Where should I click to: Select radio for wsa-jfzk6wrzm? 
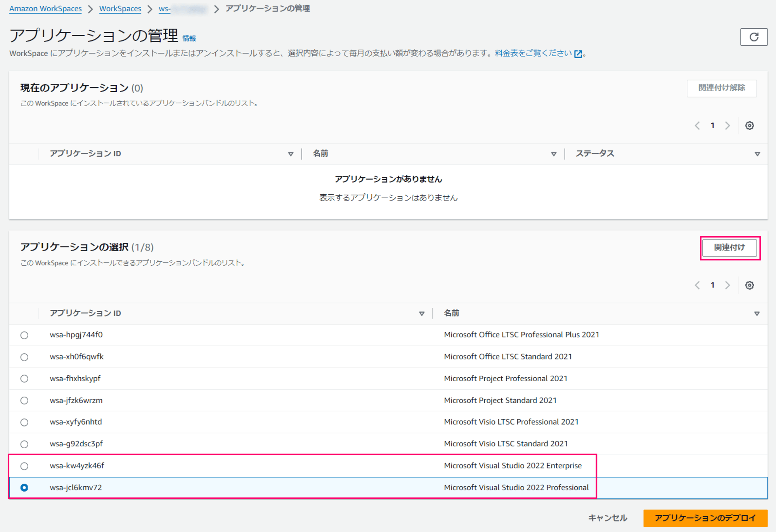(24, 401)
